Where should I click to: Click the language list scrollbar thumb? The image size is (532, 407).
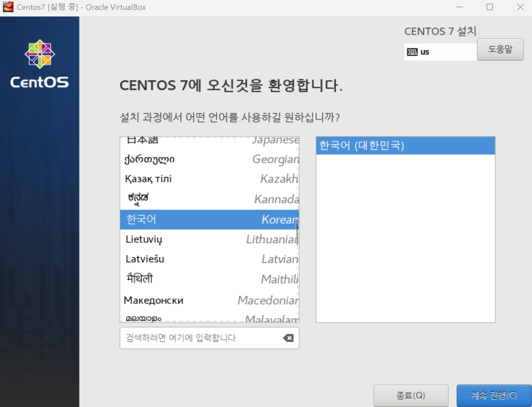297,232
